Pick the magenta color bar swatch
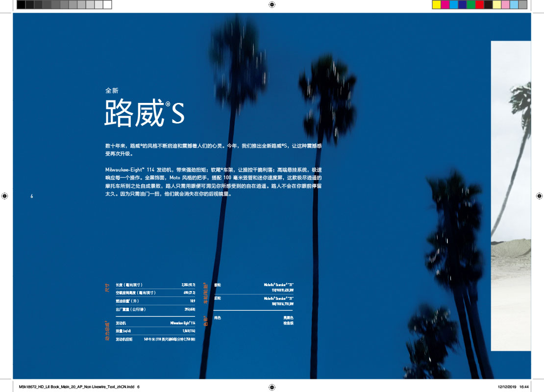 click(x=445, y=4)
